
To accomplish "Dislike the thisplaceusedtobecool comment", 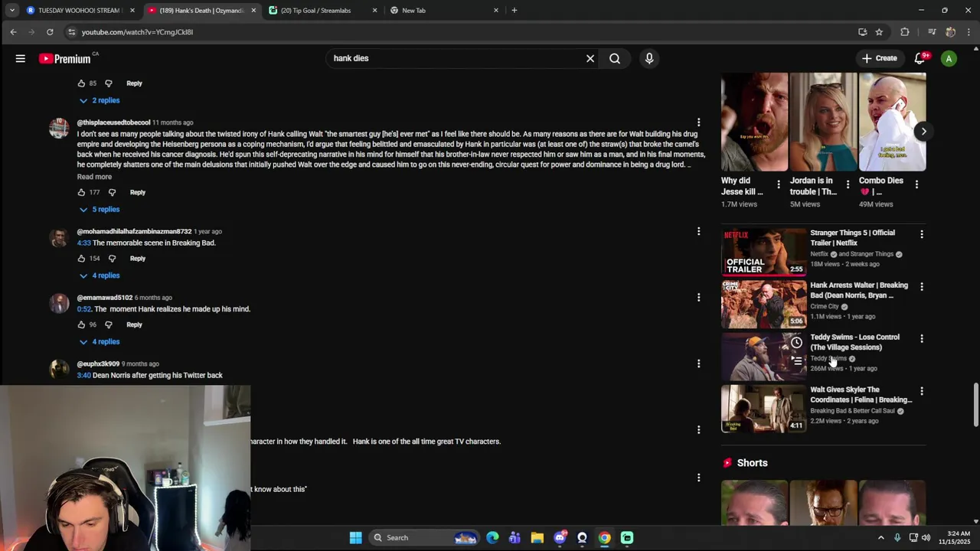I will (112, 192).
